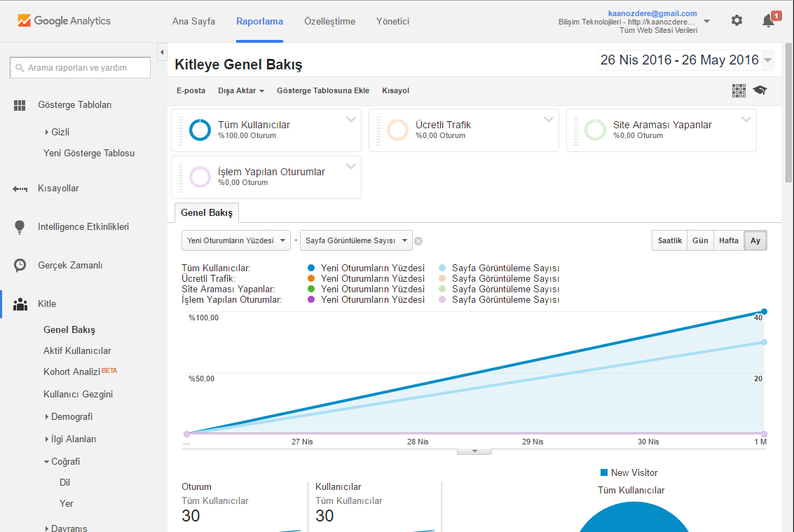Expand the Gizli dashboards item
Viewport: 794px width, 532px height.
tap(57, 132)
